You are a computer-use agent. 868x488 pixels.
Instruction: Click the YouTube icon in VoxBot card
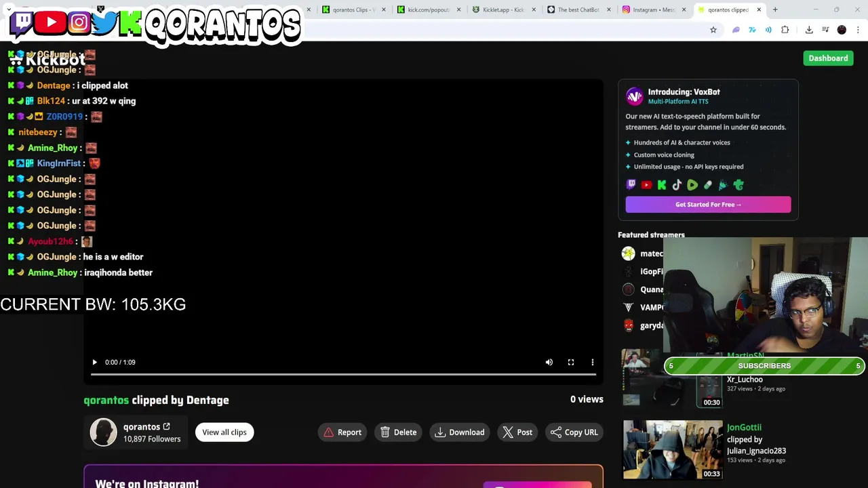(x=646, y=185)
